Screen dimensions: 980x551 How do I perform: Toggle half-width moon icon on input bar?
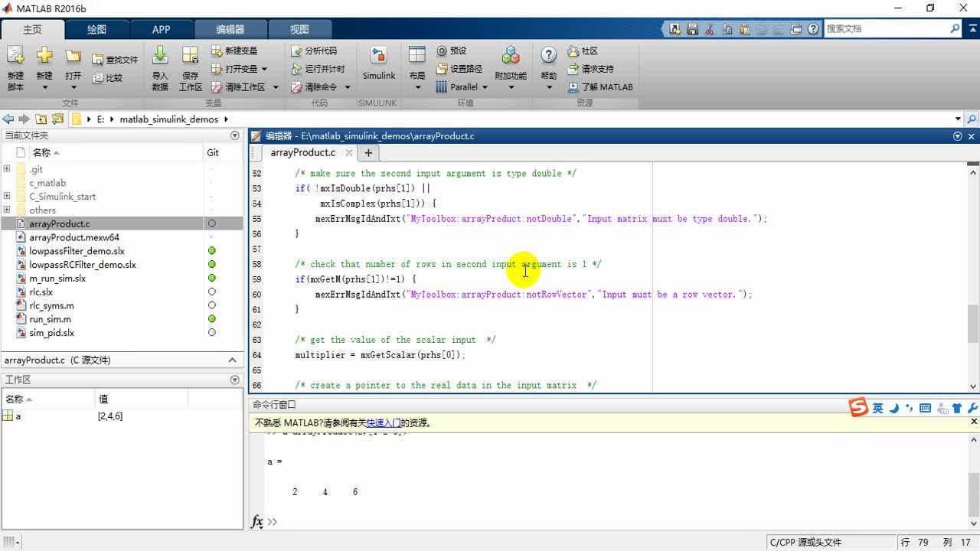point(895,407)
